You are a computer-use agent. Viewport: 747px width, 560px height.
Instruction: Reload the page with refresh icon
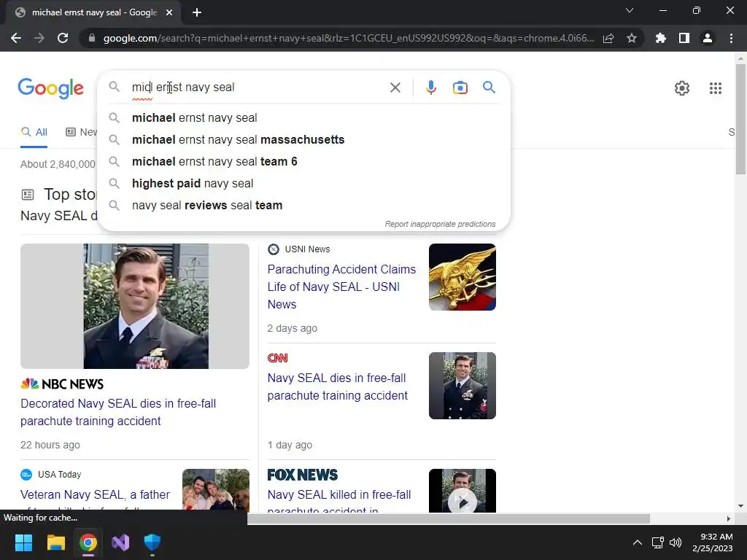[x=63, y=38]
